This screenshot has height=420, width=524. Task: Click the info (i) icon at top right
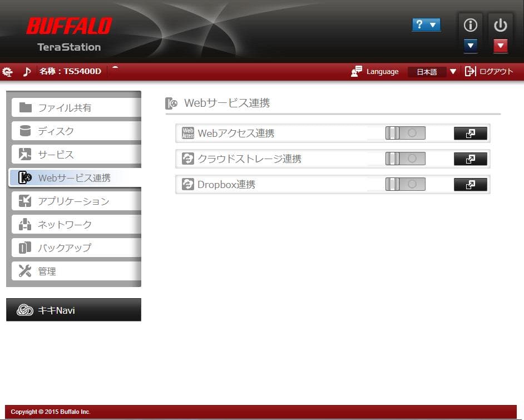(x=470, y=24)
